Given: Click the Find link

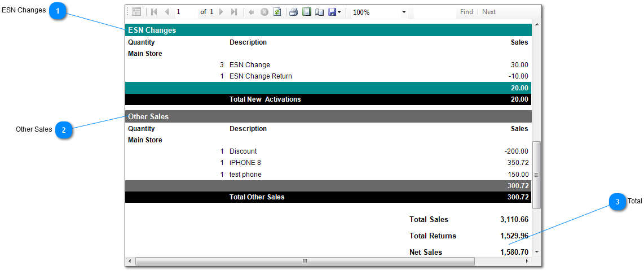Looking at the screenshot, I should click(x=466, y=12).
